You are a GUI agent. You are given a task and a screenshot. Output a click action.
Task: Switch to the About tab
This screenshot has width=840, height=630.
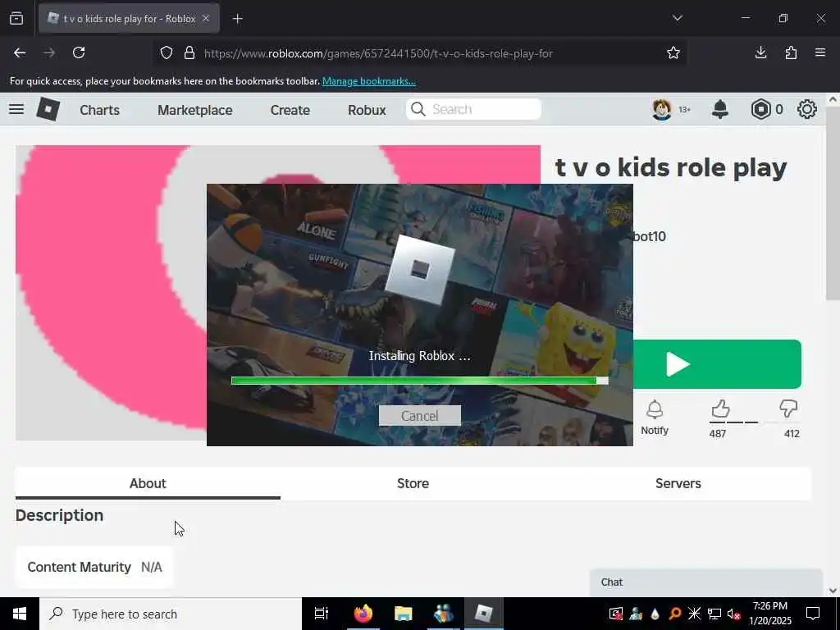click(x=148, y=483)
